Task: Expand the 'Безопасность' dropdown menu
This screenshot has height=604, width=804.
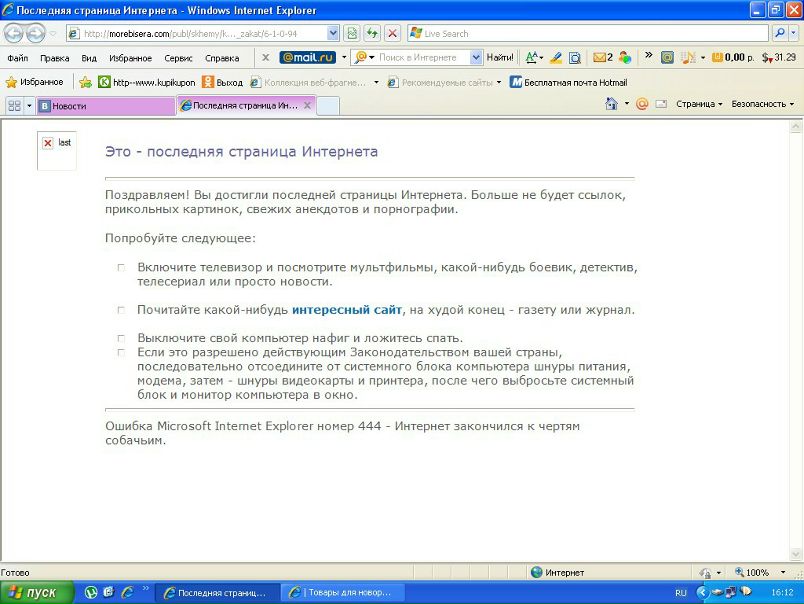Action: pos(762,104)
